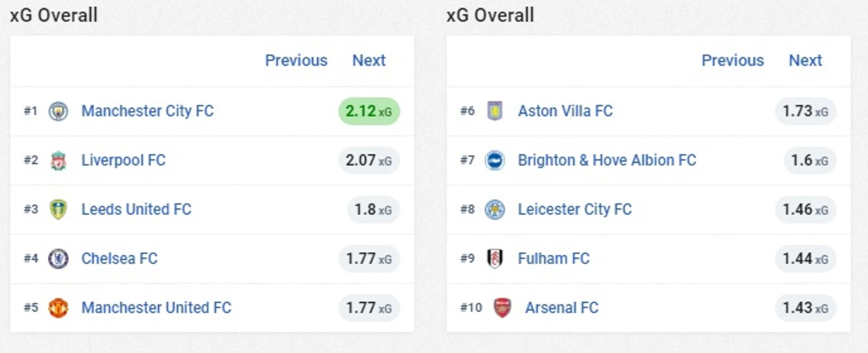Open the Arsenal FC team link
The width and height of the screenshot is (868, 353).
tap(562, 308)
